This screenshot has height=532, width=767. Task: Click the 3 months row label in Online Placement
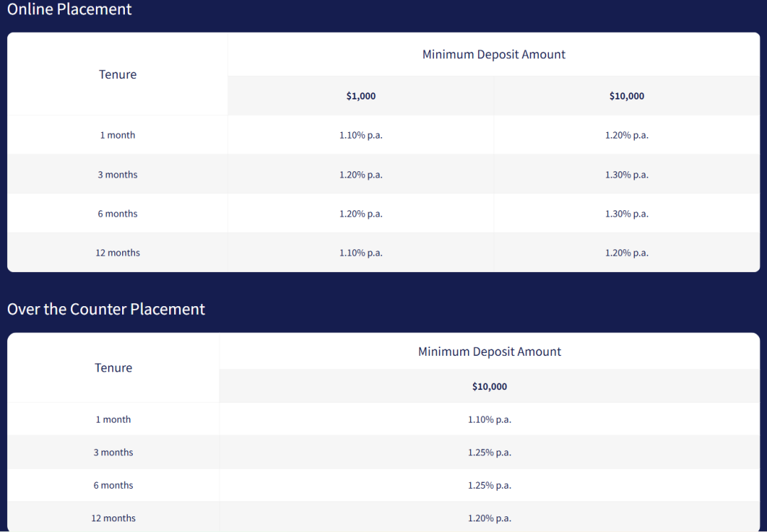click(x=118, y=175)
